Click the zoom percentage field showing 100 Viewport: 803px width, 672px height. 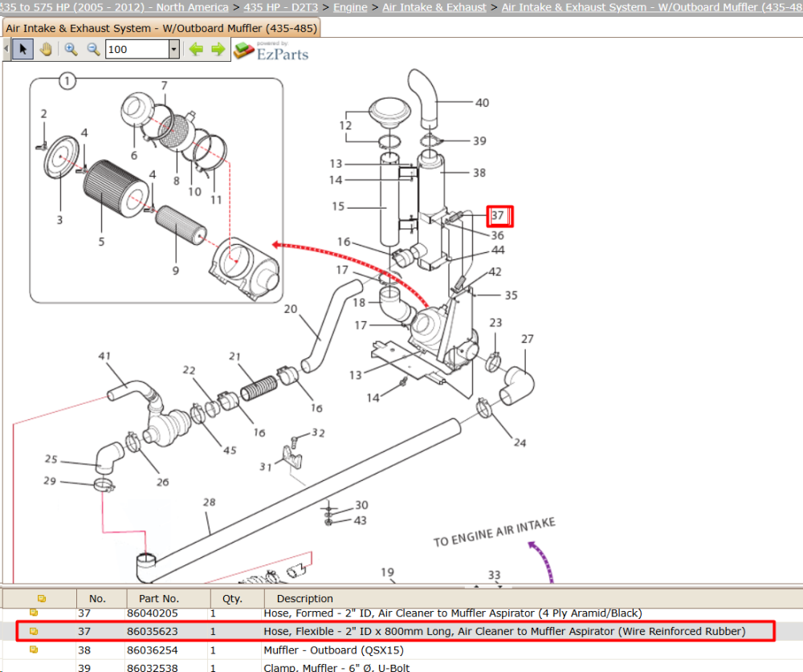137,49
